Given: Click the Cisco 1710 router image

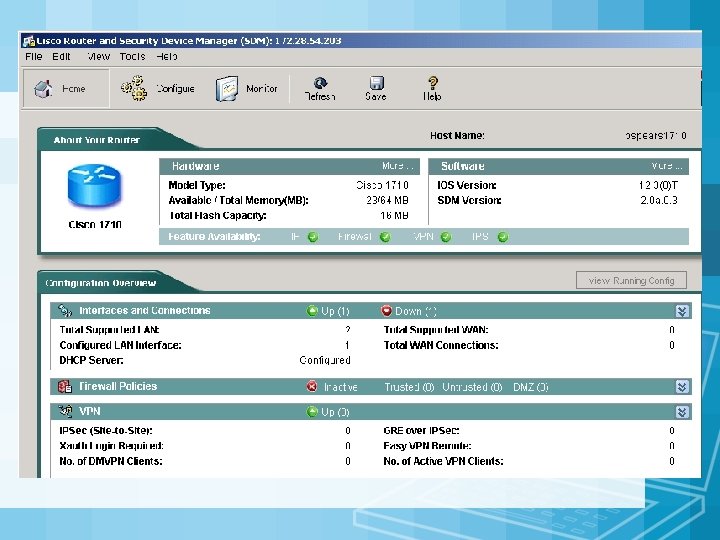Looking at the screenshot, I should 94,186.
